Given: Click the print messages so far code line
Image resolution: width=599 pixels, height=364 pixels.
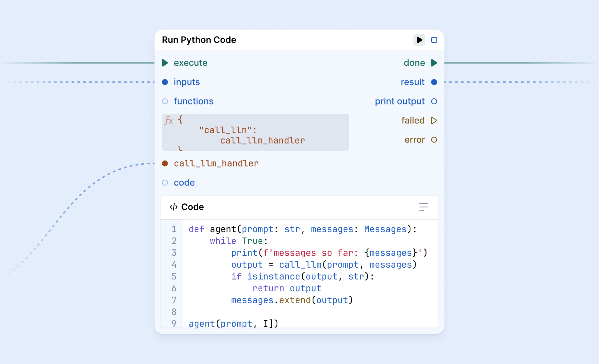Looking at the screenshot, I should click(x=329, y=253).
